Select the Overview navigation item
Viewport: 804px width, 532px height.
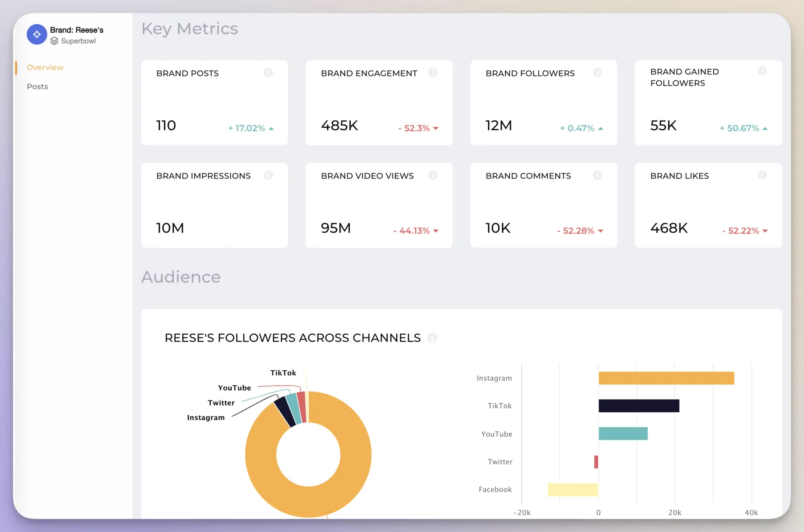click(x=45, y=67)
